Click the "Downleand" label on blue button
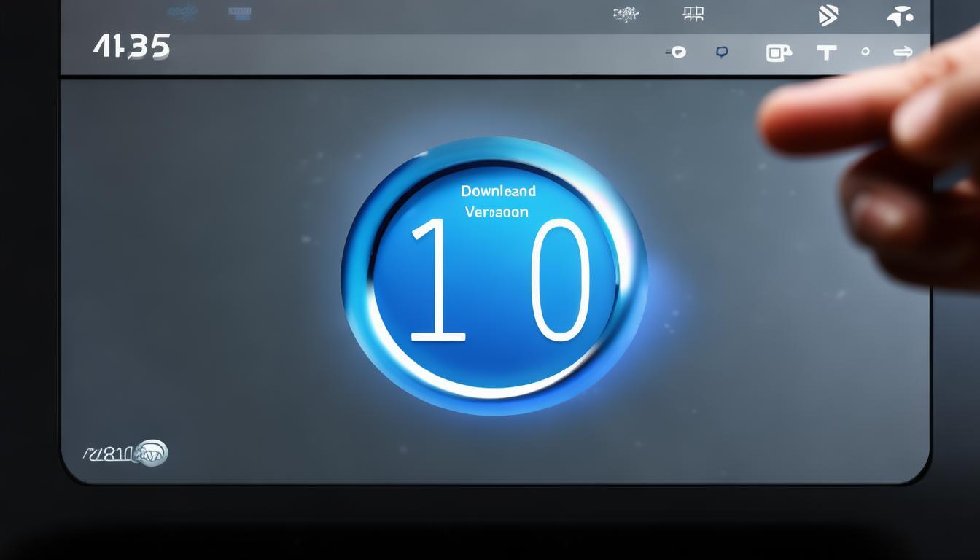Image resolution: width=980 pixels, height=560 pixels. coord(498,191)
